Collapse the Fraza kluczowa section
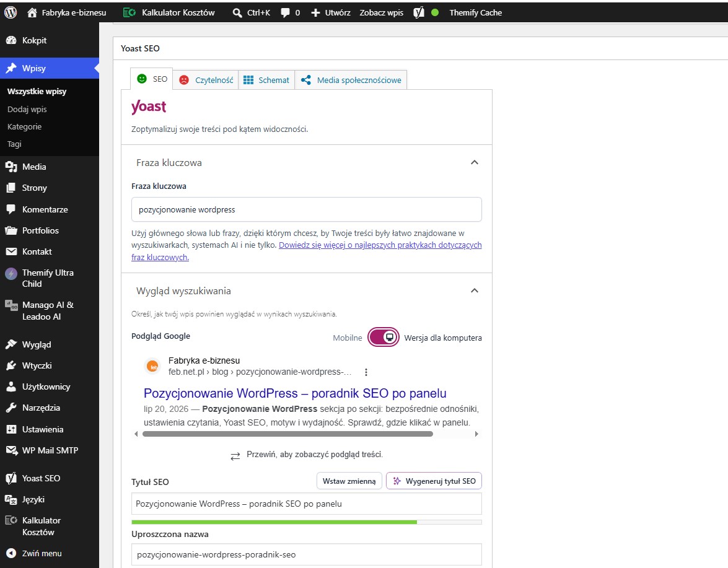The height and width of the screenshot is (568, 728). (475, 162)
